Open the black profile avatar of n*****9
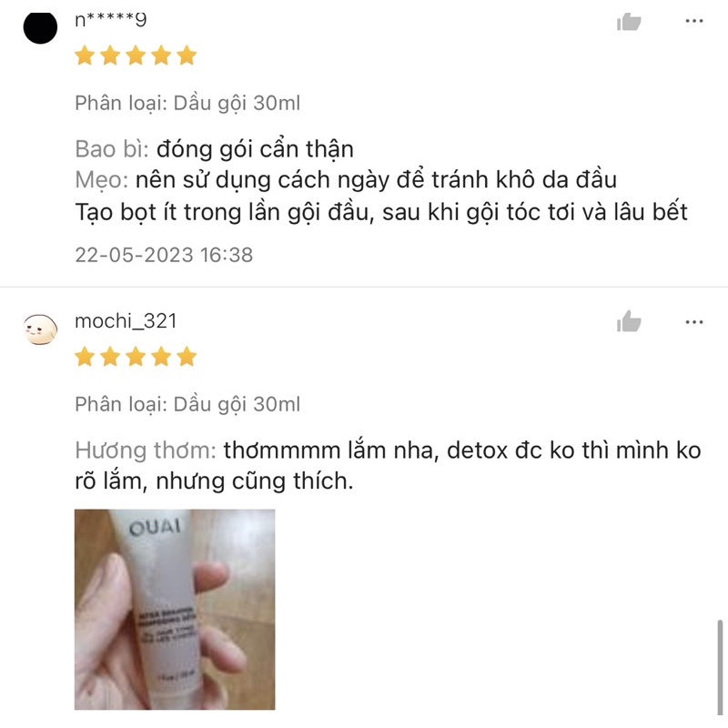728x728 pixels. pos(40,27)
